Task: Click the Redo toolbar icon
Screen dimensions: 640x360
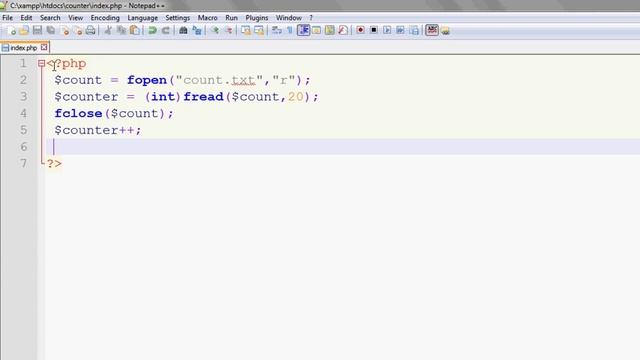Action: click(x=166, y=30)
